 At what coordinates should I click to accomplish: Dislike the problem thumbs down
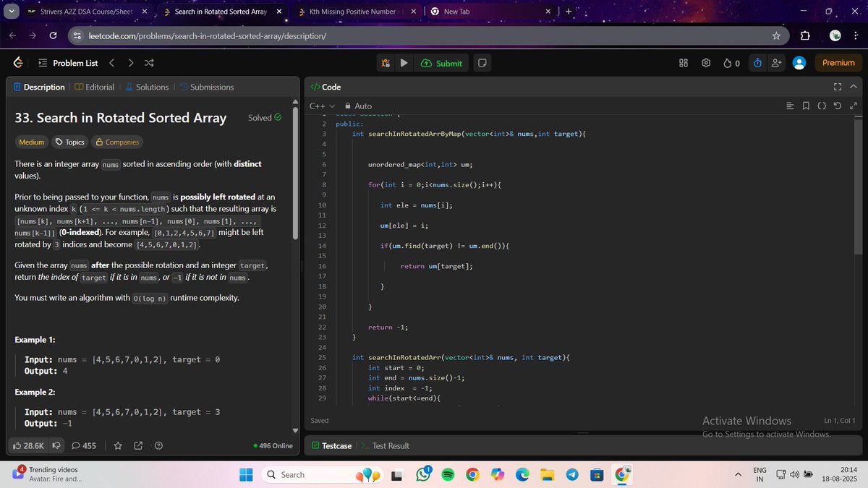(x=56, y=446)
